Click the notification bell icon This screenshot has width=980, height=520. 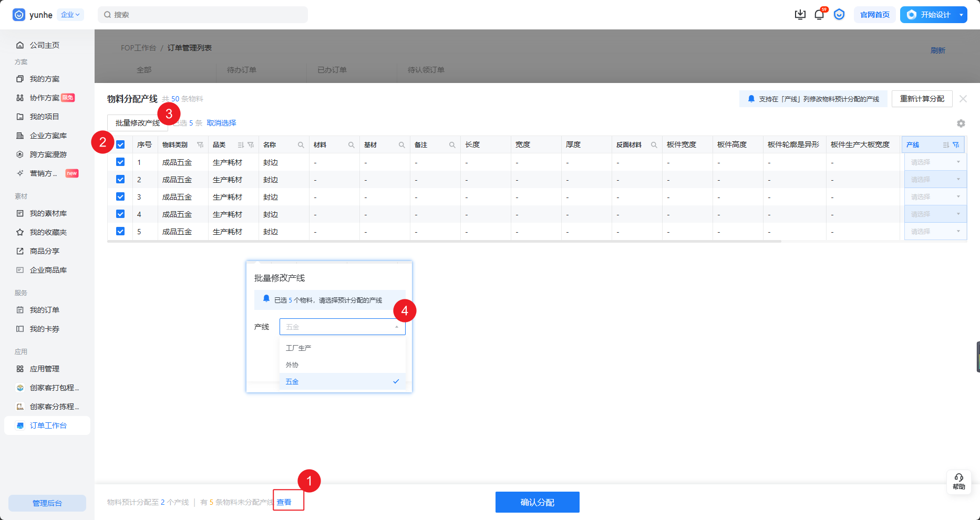(x=819, y=15)
